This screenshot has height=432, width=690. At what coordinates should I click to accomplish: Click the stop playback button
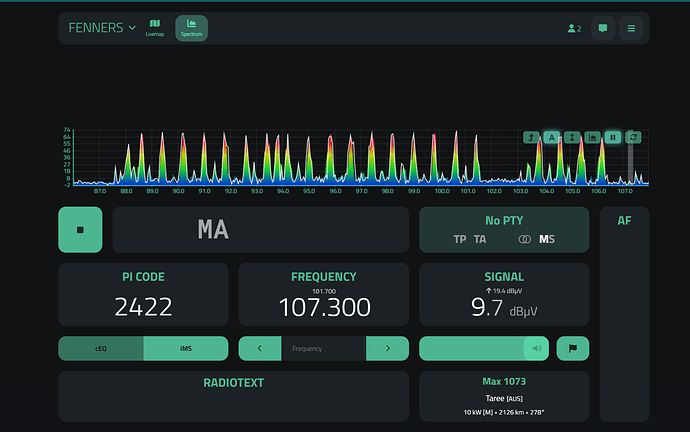tap(80, 229)
